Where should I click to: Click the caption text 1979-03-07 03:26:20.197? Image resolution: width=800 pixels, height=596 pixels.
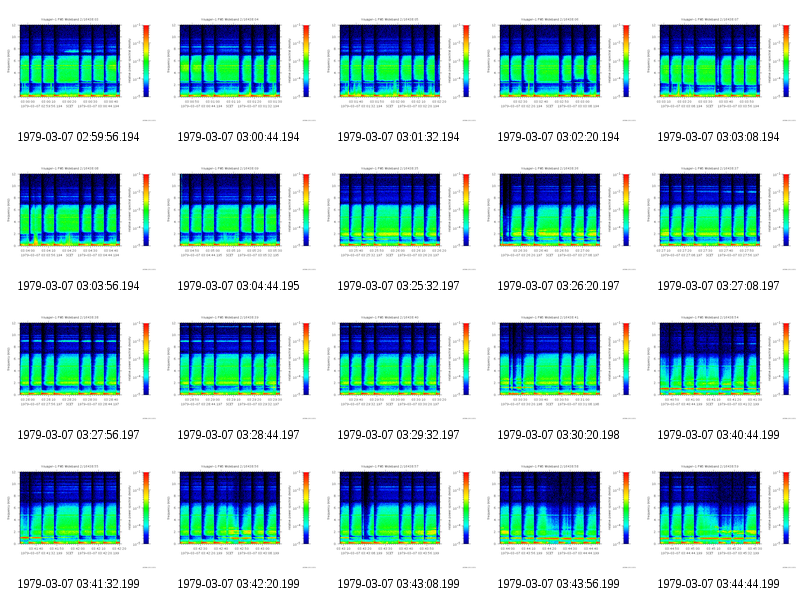click(x=558, y=286)
